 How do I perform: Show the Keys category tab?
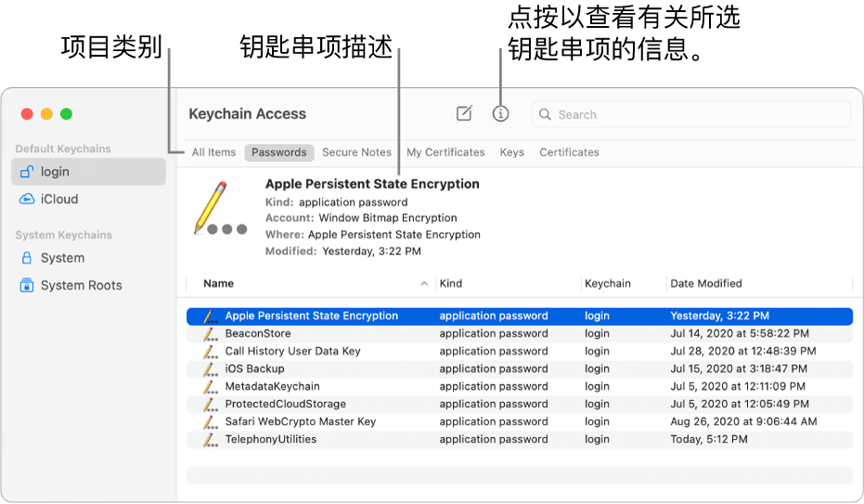pos(511,152)
